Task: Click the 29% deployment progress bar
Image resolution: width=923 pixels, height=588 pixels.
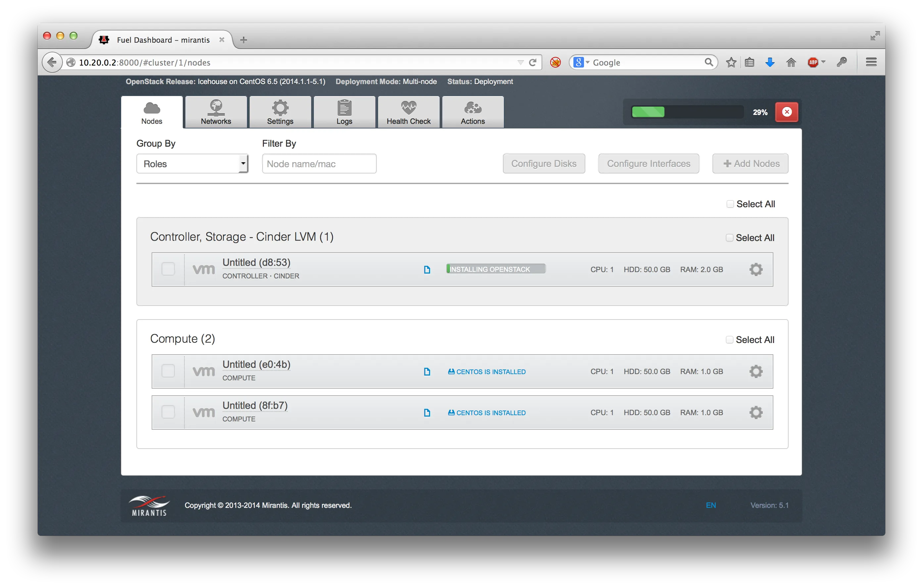Action: coord(687,112)
